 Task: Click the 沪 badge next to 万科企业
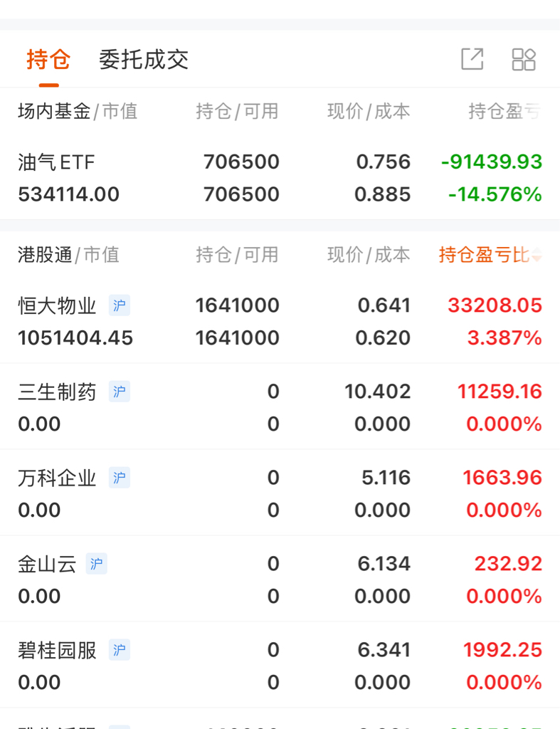tap(120, 478)
